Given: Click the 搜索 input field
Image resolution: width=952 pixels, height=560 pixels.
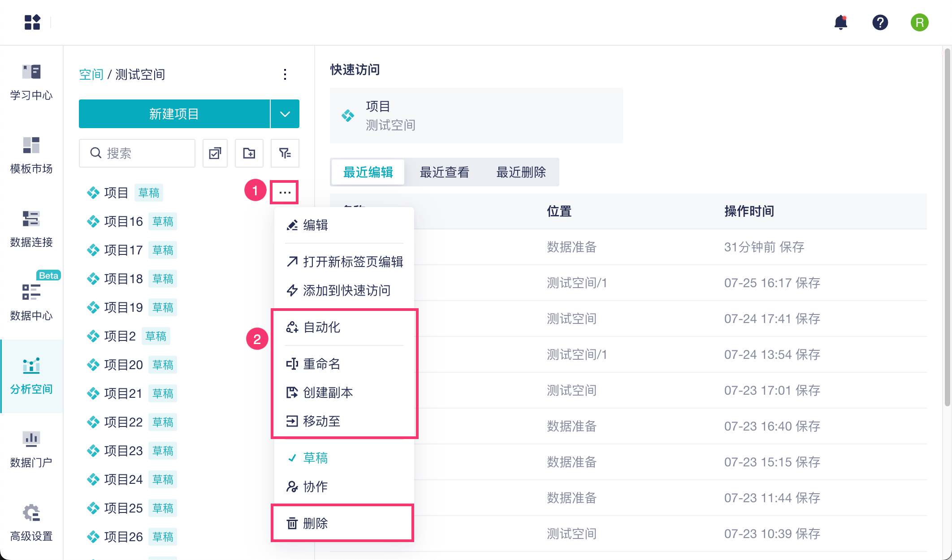Looking at the screenshot, I should 143,153.
